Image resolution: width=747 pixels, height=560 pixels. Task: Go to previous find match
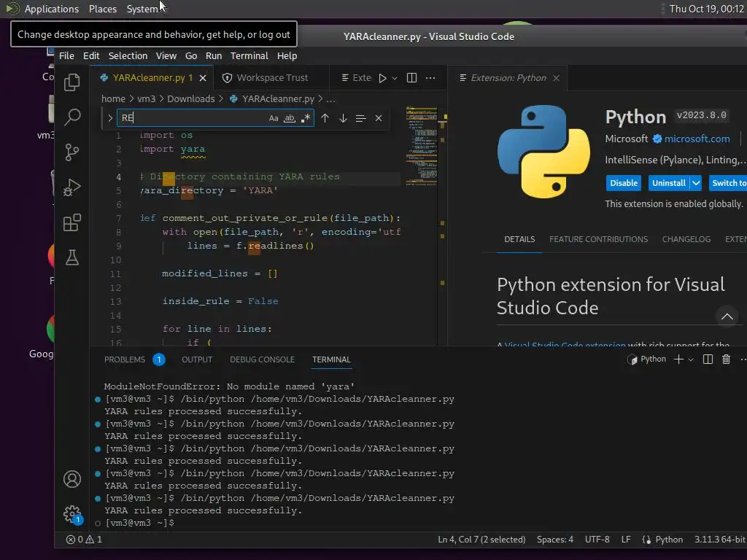coord(325,118)
